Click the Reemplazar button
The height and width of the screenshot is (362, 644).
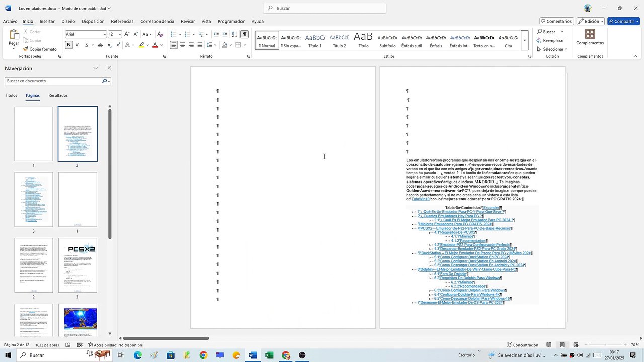click(550, 40)
